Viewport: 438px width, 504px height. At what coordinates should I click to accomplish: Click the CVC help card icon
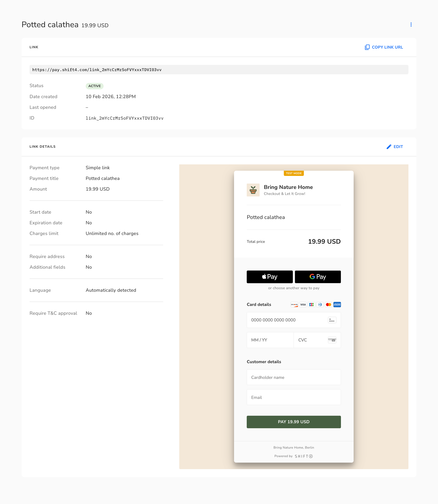(x=332, y=340)
